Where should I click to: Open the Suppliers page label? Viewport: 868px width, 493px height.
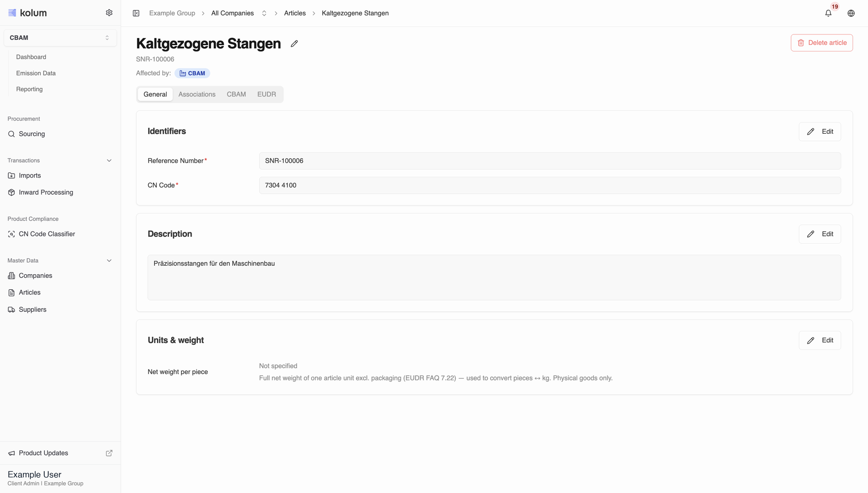pos(33,310)
